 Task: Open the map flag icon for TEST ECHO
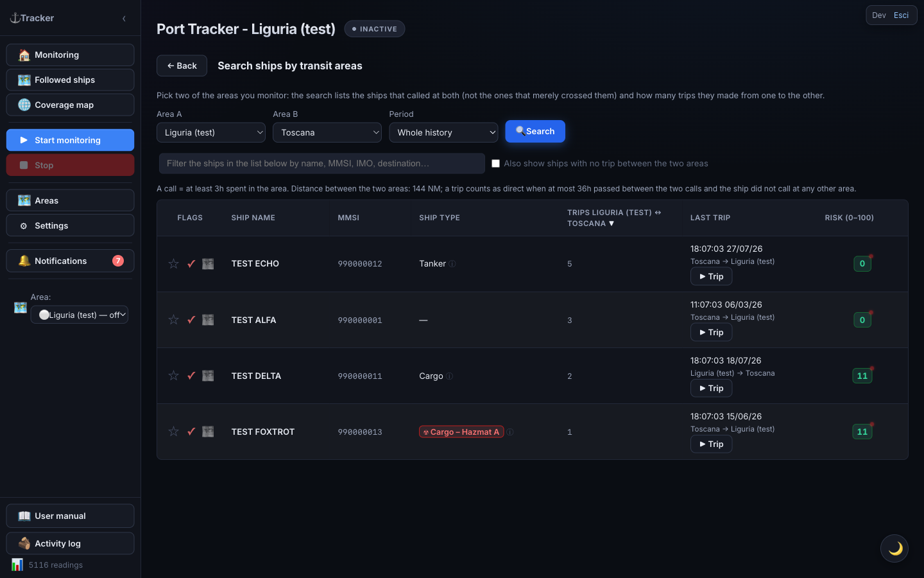pos(208,264)
